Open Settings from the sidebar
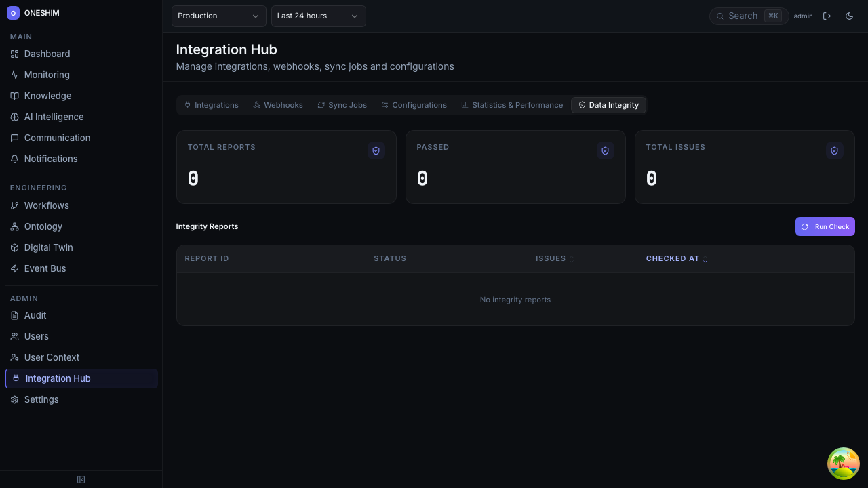868x488 pixels. point(41,399)
